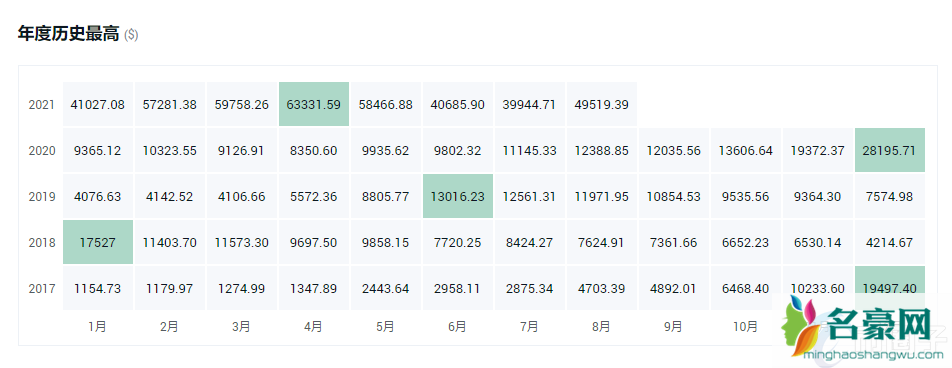Image resolution: width=952 pixels, height=368 pixels.
Task: Click the 1月 column label
Action: pos(97,327)
